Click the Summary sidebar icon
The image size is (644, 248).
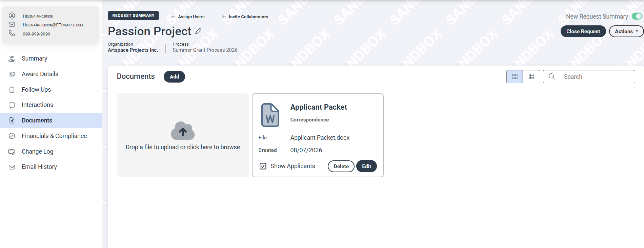(12, 59)
